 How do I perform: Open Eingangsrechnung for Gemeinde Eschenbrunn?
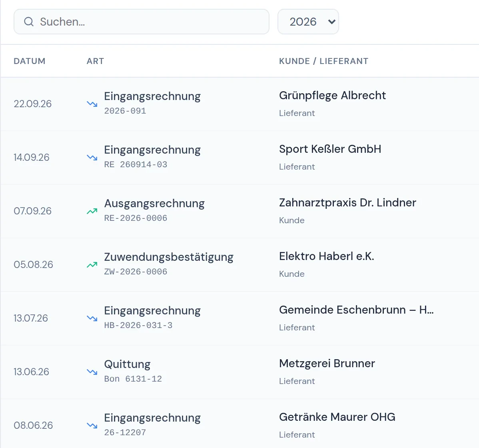point(152,311)
